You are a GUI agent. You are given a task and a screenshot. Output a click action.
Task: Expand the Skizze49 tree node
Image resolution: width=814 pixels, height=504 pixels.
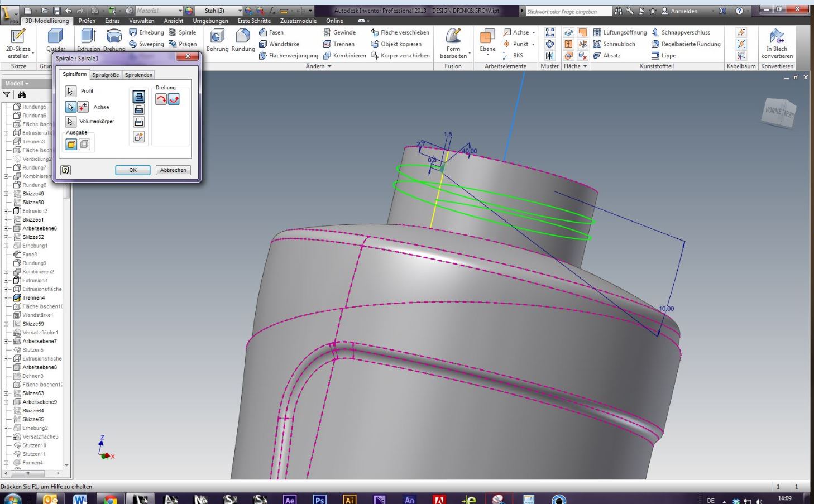click(x=6, y=194)
